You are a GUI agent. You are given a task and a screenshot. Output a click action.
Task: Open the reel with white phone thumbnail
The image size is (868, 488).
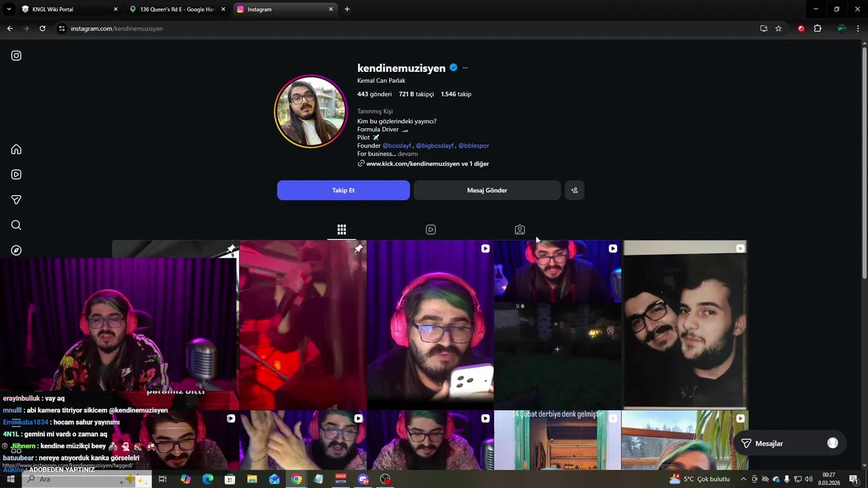(x=430, y=325)
